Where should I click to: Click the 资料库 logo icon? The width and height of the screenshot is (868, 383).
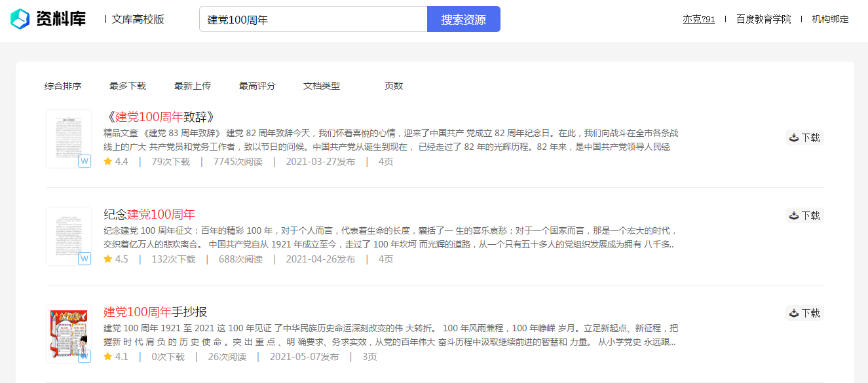(20, 19)
